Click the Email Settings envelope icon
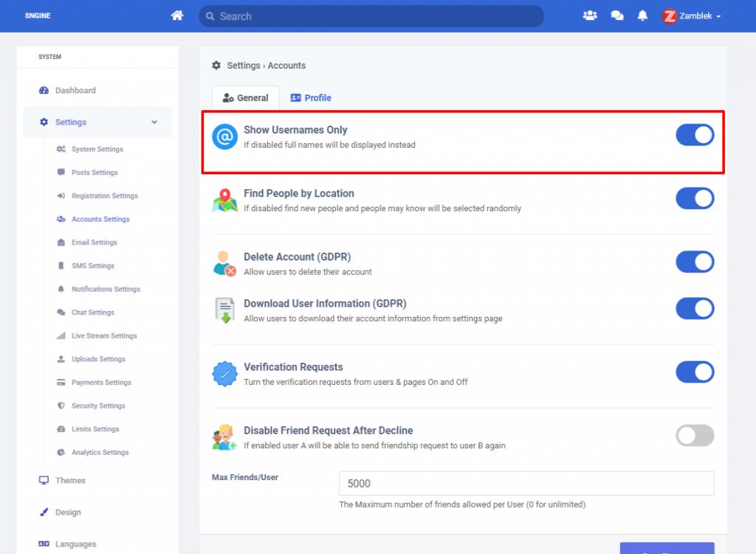 click(x=61, y=242)
